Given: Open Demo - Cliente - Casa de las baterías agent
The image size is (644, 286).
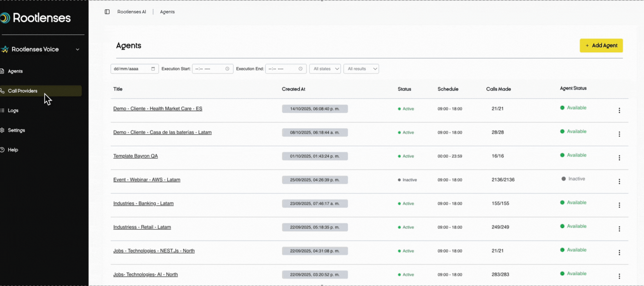Looking at the screenshot, I should [162, 132].
